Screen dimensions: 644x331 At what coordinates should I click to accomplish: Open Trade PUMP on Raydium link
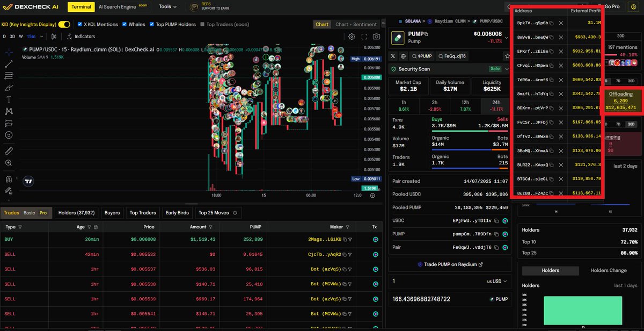coord(450,264)
